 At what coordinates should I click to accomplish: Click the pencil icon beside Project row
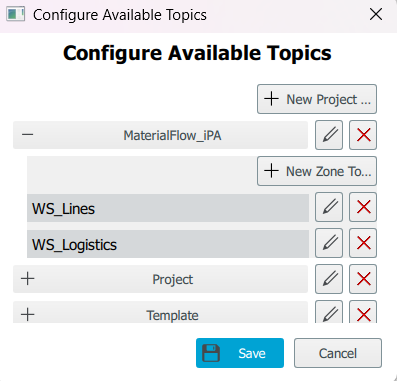tap(329, 279)
